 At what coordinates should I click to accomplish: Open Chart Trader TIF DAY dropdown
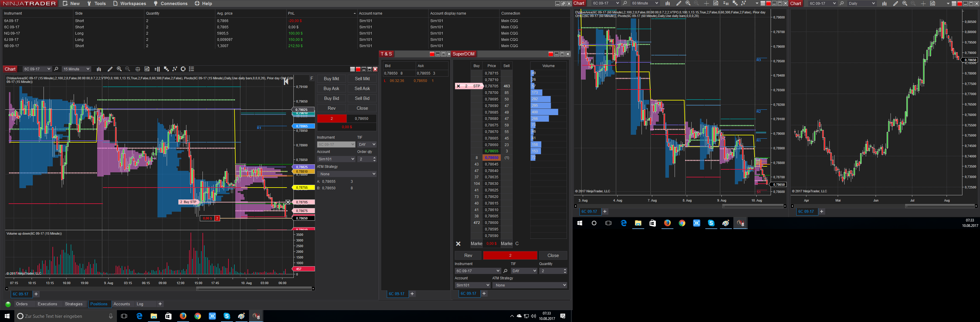point(367,145)
